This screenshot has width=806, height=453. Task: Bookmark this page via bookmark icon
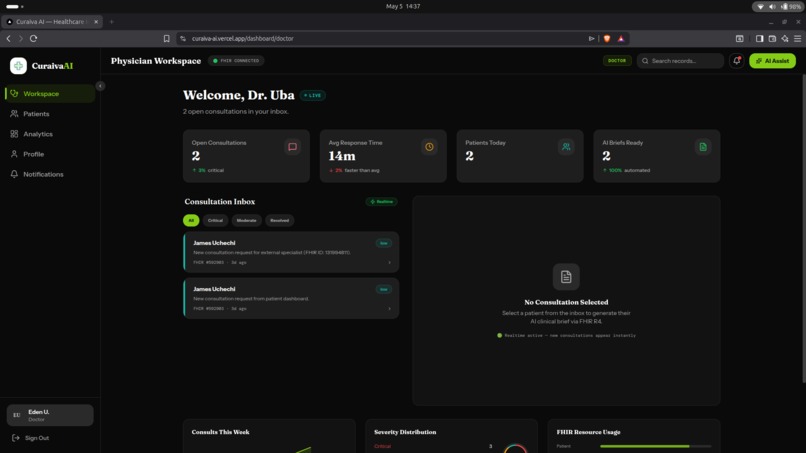(x=167, y=39)
